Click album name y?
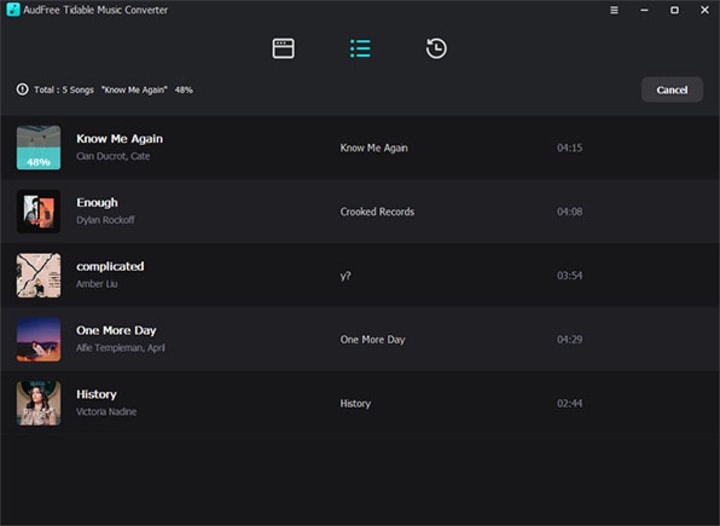 pos(345,276)
